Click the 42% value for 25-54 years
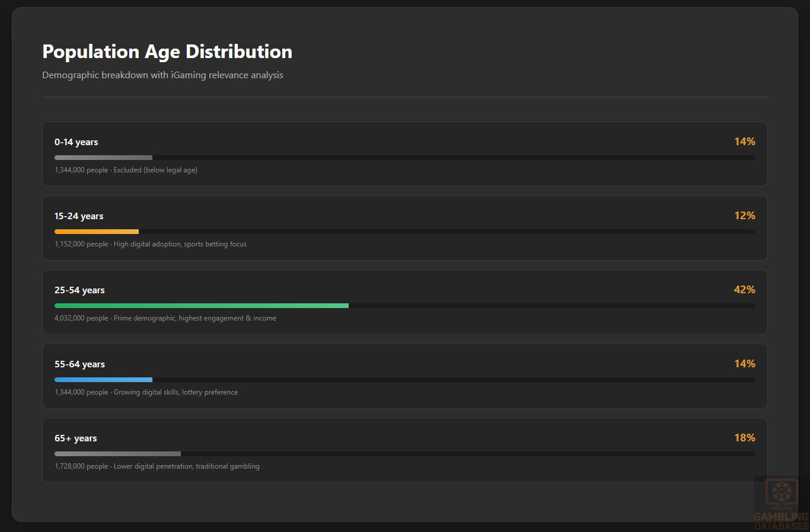The image size is (810, 532). click(744, 290)
